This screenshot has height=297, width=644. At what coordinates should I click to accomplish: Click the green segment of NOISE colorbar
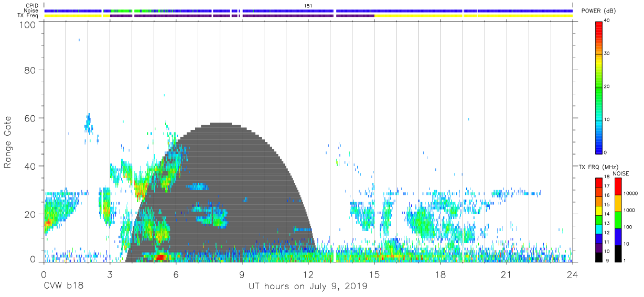pos(618,220)
